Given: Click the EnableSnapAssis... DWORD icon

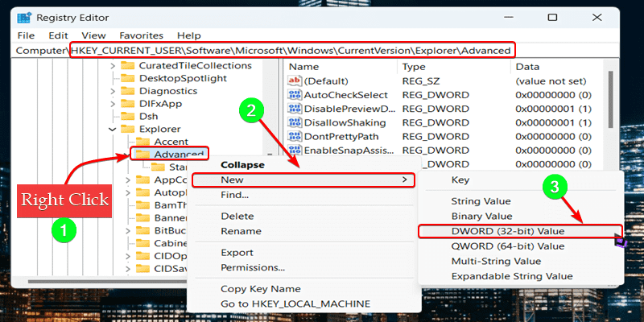Looking at the screenshot, I should pos(295,151).
